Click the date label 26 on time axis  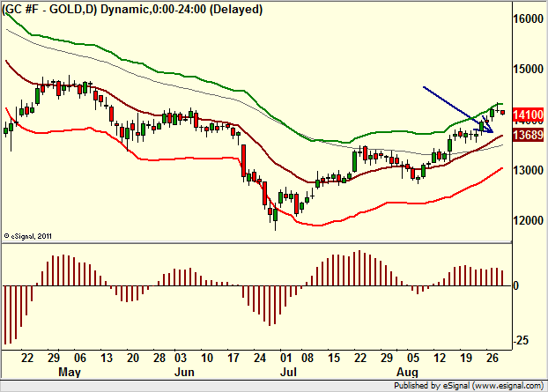[x=492, y=358]
